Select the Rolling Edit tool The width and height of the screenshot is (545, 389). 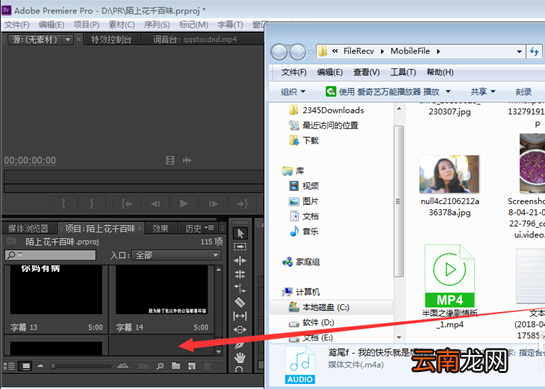(x=240, y=274)
